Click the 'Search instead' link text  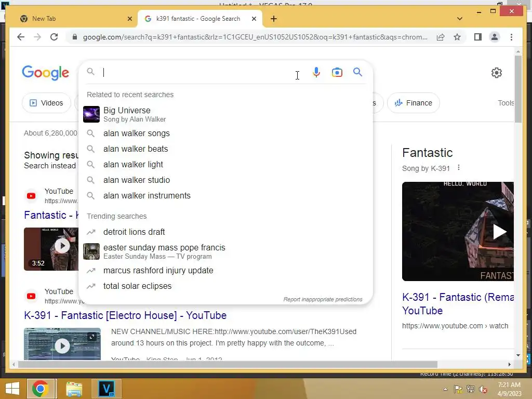tap(49, 166)
